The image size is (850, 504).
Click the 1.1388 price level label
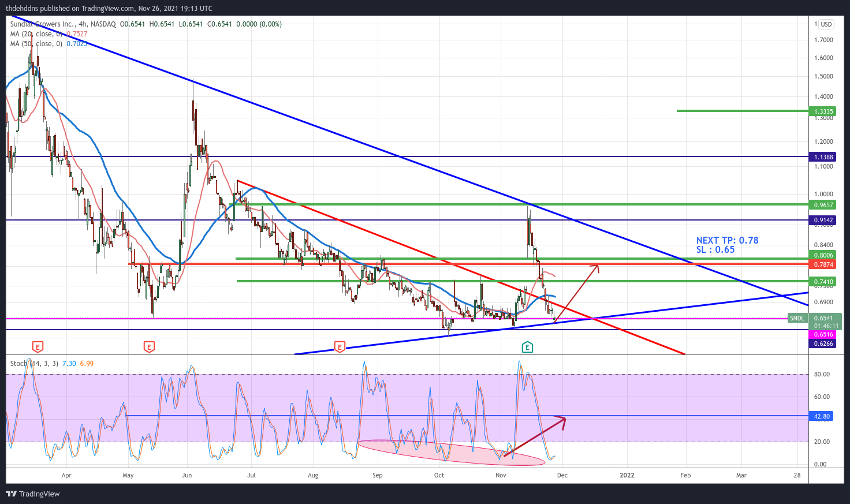coord(823,157)
